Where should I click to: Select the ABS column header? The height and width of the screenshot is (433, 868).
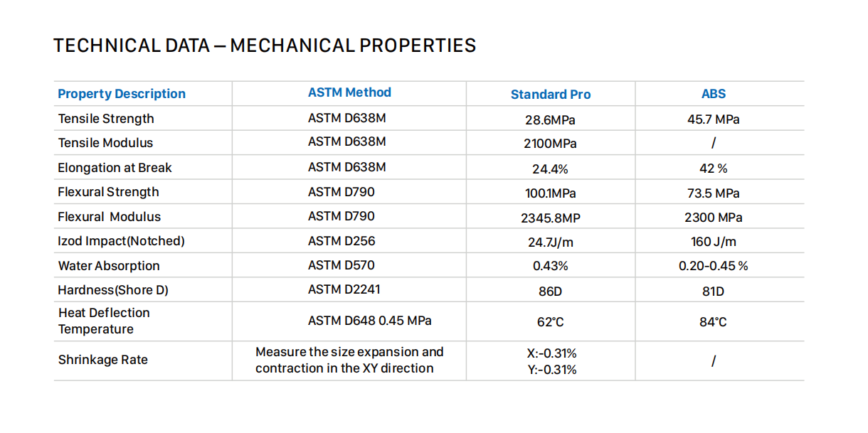point(713,94)
